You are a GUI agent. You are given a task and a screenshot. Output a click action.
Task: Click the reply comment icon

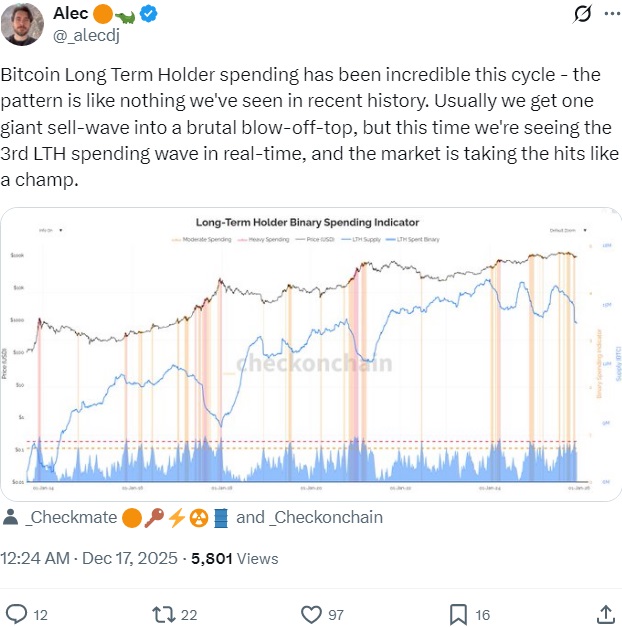[x=17, y=613]
